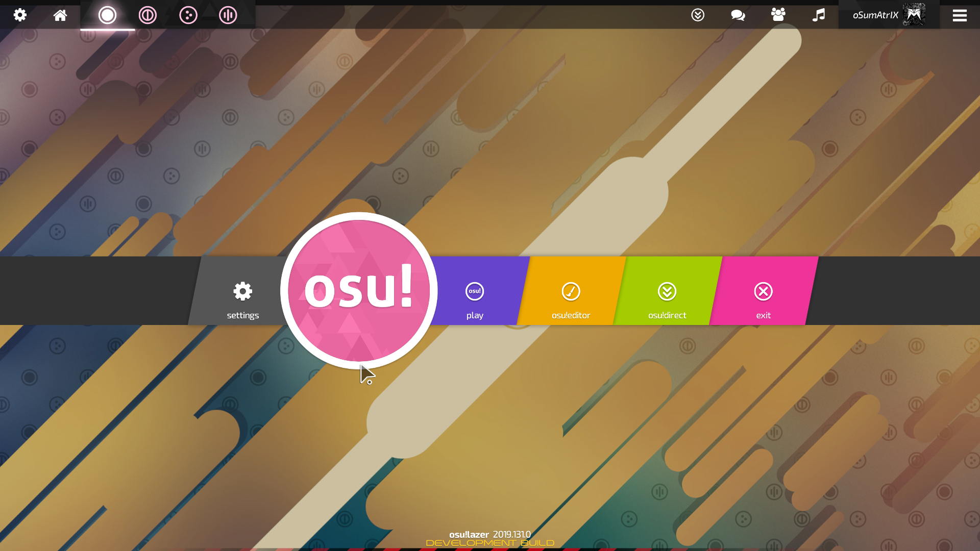
Task: Open the orange osu!editor button
Action: click(x=571, y=291)
